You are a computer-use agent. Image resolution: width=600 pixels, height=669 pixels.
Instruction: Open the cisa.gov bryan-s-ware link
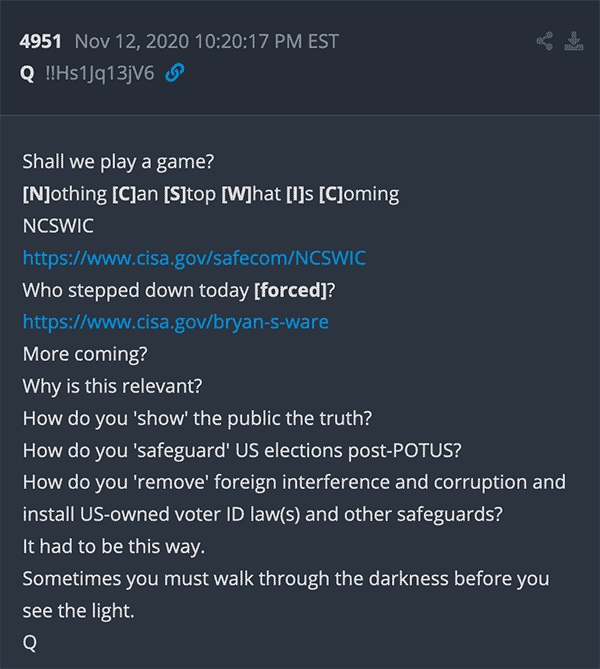tap(175, 322)
